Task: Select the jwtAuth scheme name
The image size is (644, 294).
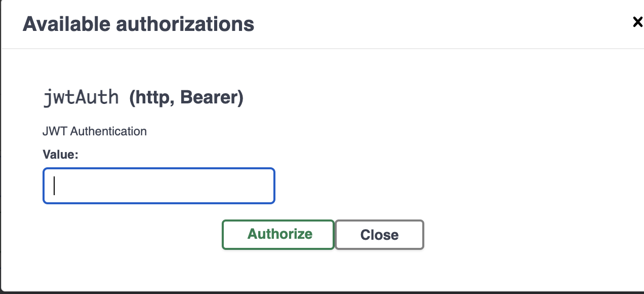Action: pos(81,97)
